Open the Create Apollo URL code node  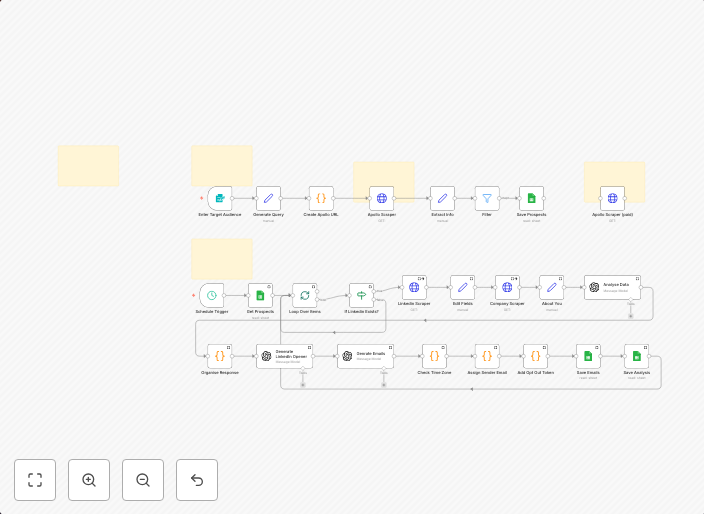321,198
